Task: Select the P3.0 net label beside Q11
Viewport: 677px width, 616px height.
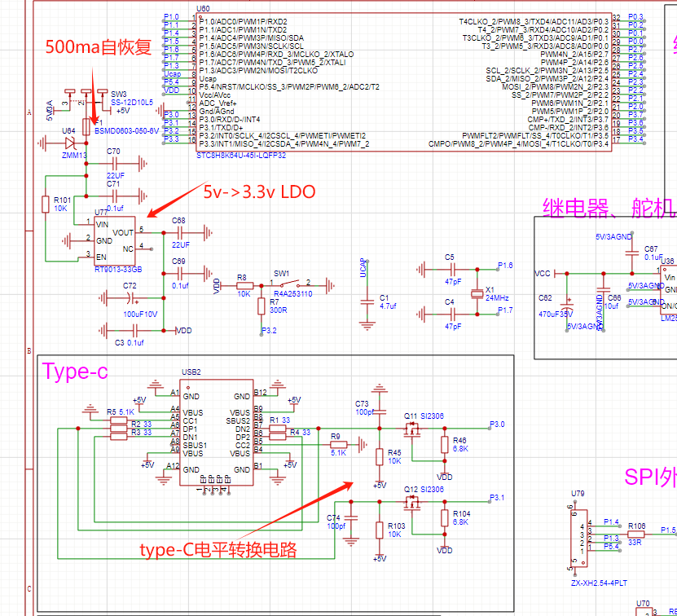Action: (497, 425)
